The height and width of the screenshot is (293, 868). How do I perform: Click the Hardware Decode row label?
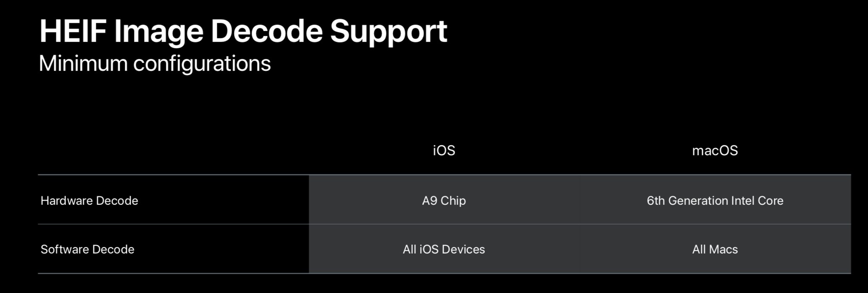(x=89, y=201)
